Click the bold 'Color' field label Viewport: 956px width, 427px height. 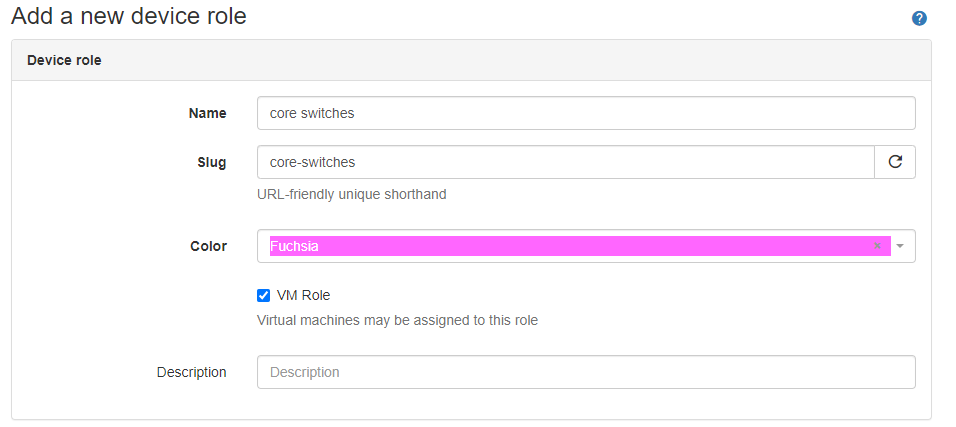click(208, 246)
